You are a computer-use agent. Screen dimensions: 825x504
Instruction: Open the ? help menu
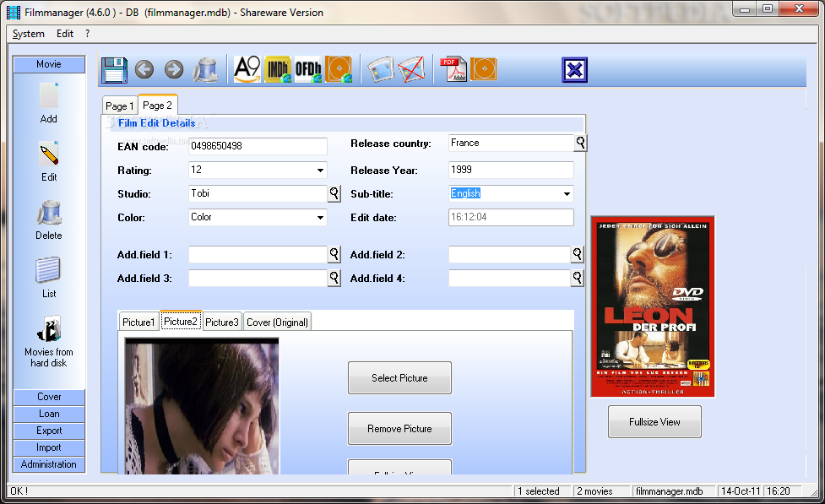pyautogui.click(x=87, y=34)
